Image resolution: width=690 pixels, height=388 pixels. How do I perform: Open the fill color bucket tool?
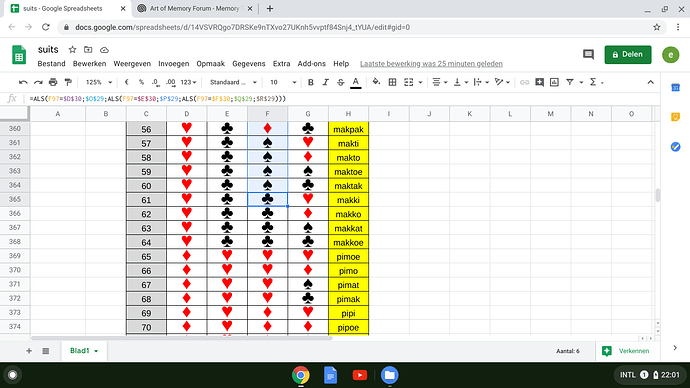[376, 82]
